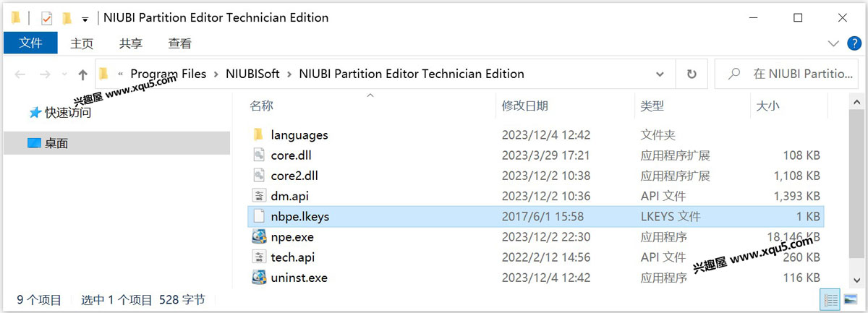The height and width of the screenshot is (313, 868).
Task: Select the dm.api file icon
Action: click(259, 195)
